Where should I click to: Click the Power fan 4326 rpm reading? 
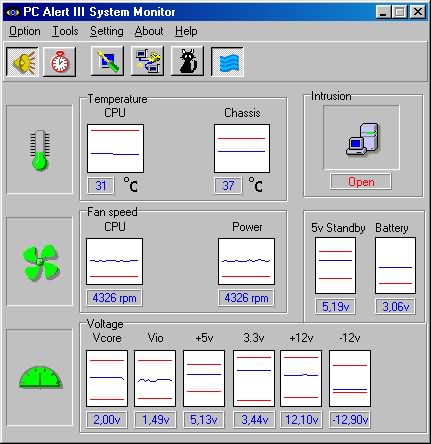pyautogui.click(x=246, y=298)
